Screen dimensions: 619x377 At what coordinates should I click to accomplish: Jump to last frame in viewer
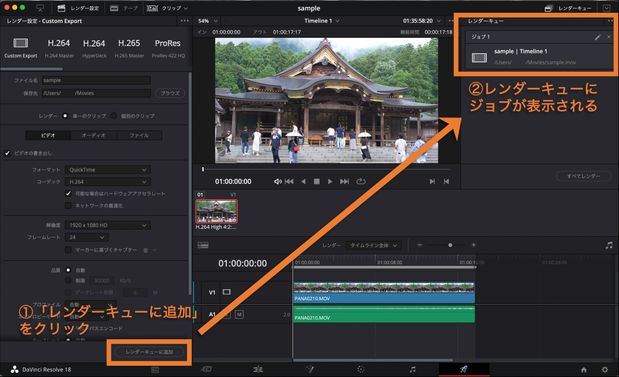pos(344,181)
